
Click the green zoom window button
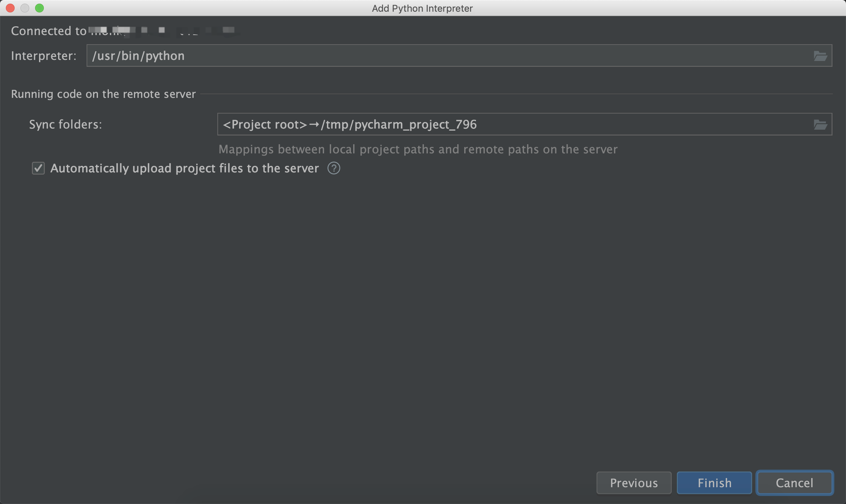click(39, 8)
